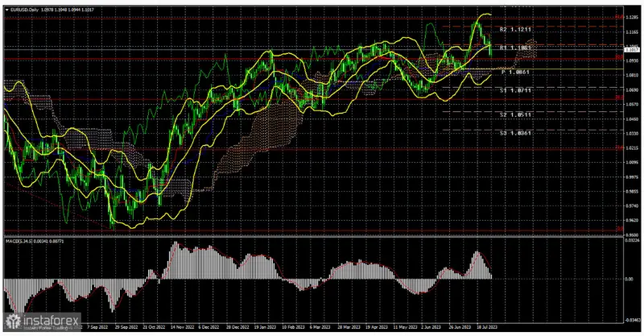The width and height of the screenshot is (644, 336).
Task: Click 1.0450 on the price axis
Action: click(630, 119)
